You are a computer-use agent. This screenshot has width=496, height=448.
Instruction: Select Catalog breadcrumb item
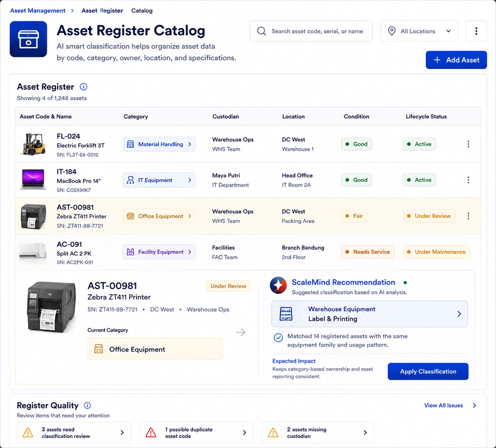click(x=142, y=11)
